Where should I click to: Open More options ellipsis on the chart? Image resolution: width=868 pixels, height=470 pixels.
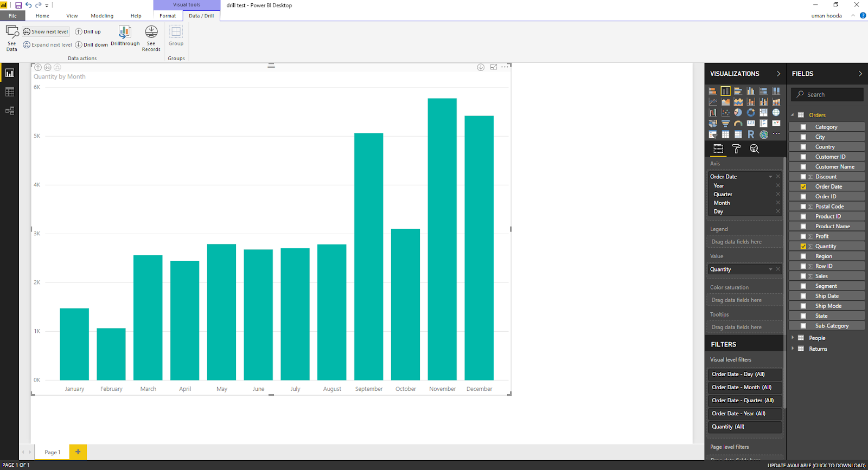tap(505, 67)
